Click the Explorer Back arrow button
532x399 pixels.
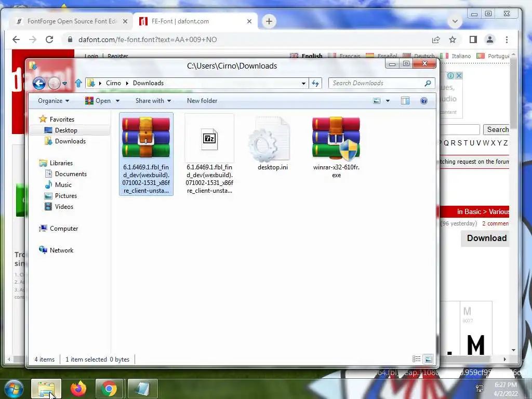[x=39, y=83]
